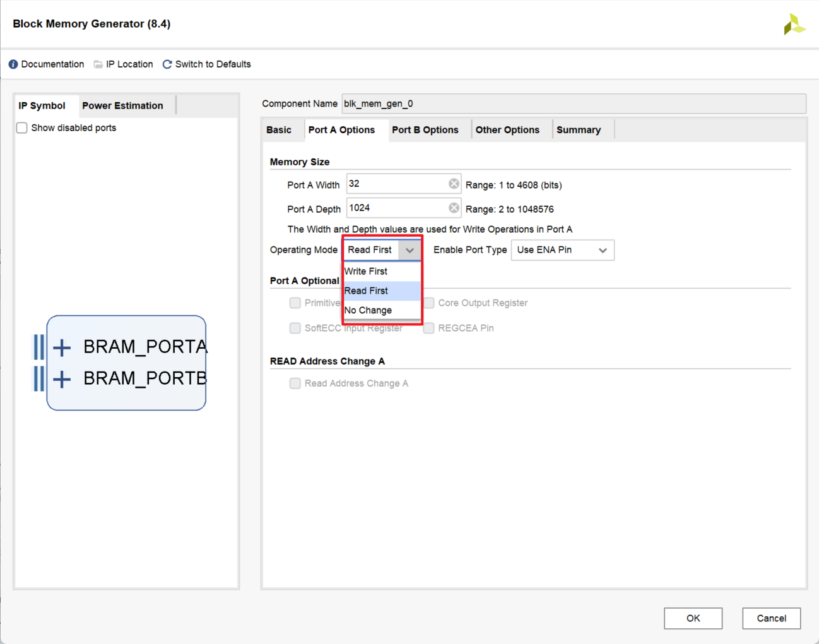Switch to the Port B Options tab
The image size is (819, 644).
pyautogui.click(x=425, y=130)
